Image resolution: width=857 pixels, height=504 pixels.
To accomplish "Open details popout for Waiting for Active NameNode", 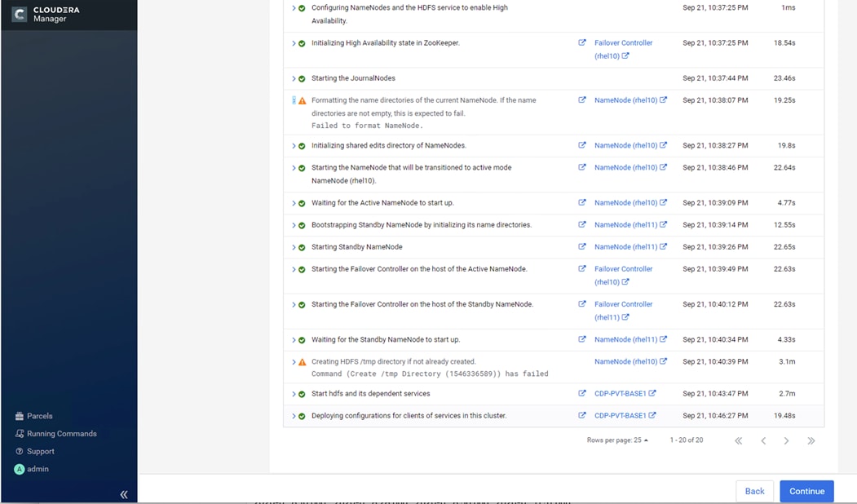I will pos(582,202).
